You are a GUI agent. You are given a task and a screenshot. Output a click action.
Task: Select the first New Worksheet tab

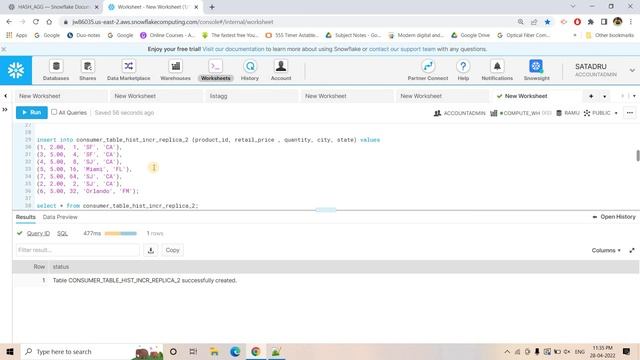[x=61, y=96]
